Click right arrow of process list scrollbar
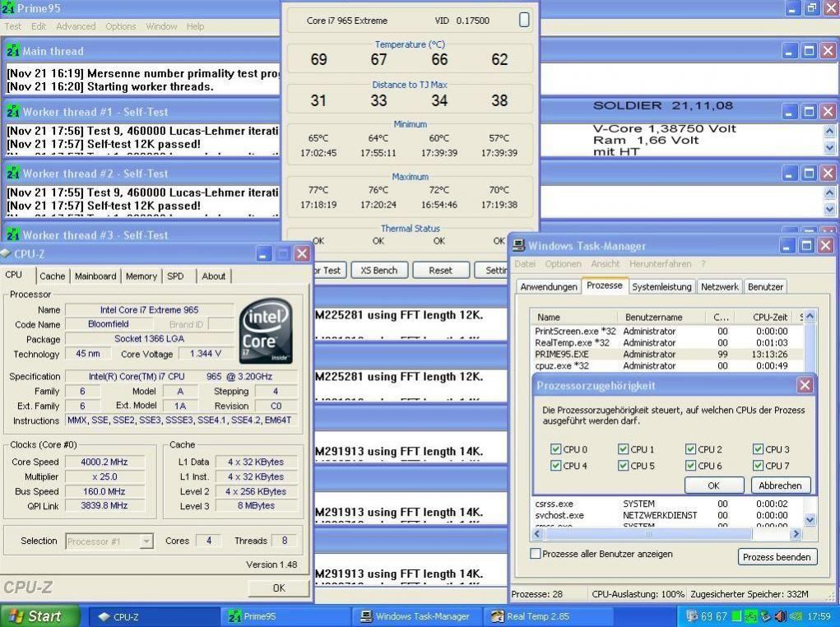The image size is (840, 627). pyautogui.click(x=796, y=534)
